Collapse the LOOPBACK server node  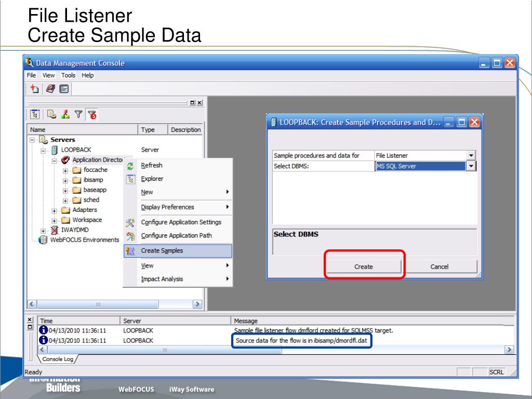[x=44, y=151]
